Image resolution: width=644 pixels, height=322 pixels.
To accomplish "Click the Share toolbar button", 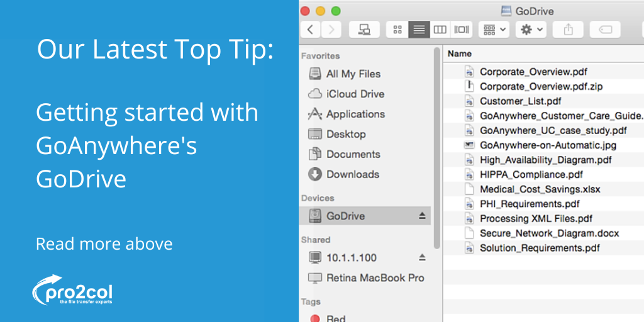I will (x=569, y=30).
